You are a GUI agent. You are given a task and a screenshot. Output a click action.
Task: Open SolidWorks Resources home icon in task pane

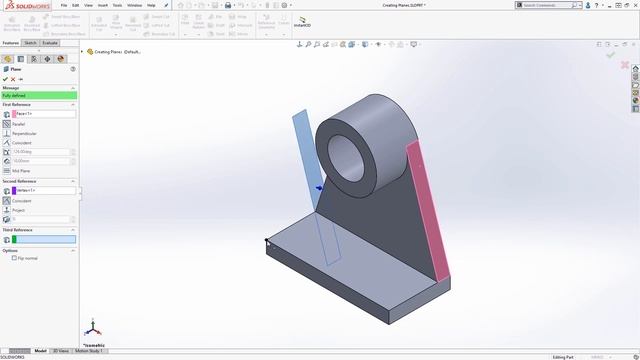pos(636,69)
